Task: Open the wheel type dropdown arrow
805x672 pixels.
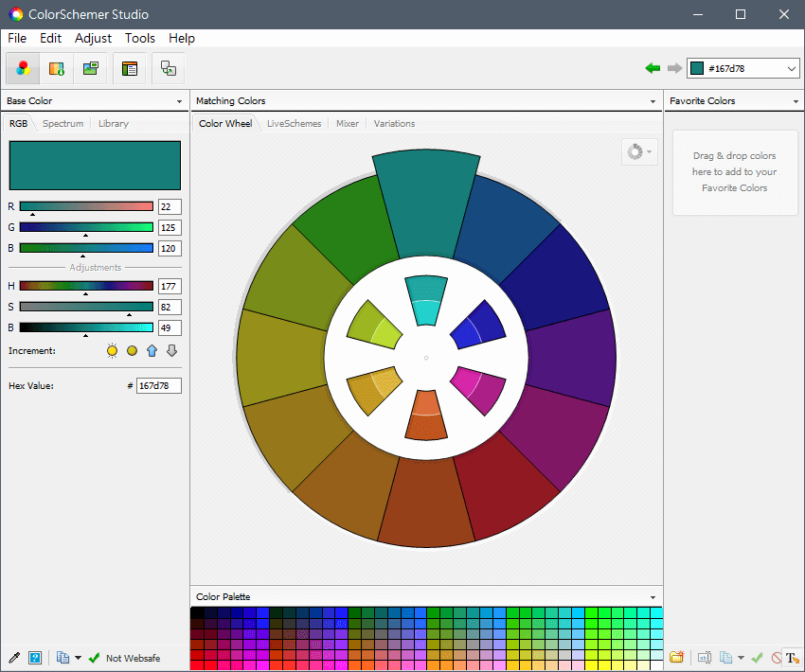Action: click(x=650, y=151)
